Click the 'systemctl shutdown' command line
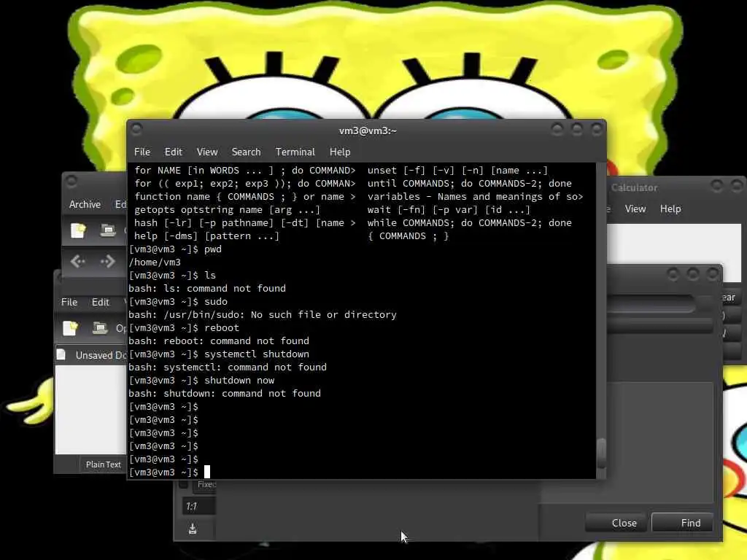 point(219,354)
